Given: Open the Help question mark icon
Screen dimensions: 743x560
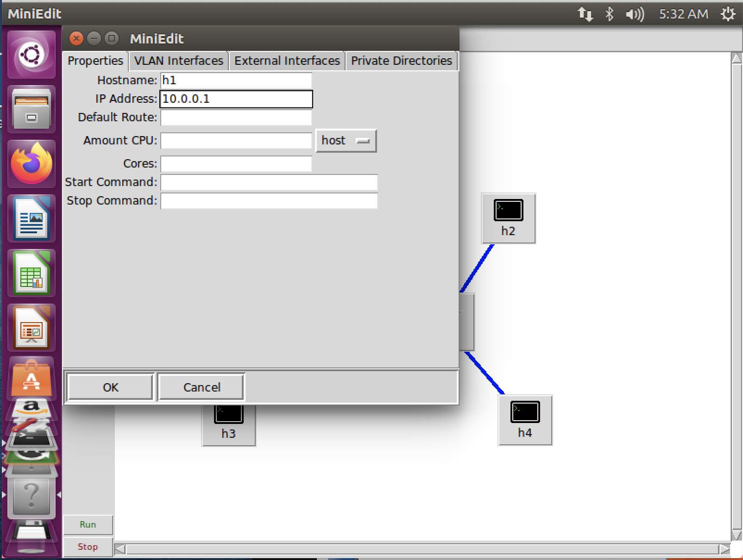Looking at the screenshot, I should (31, 496).
